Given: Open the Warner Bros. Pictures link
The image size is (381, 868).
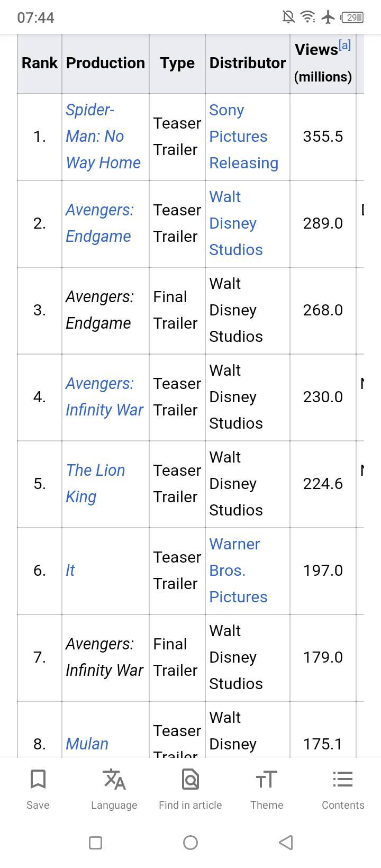Looking at the screenshot, I should pos(238,571).
